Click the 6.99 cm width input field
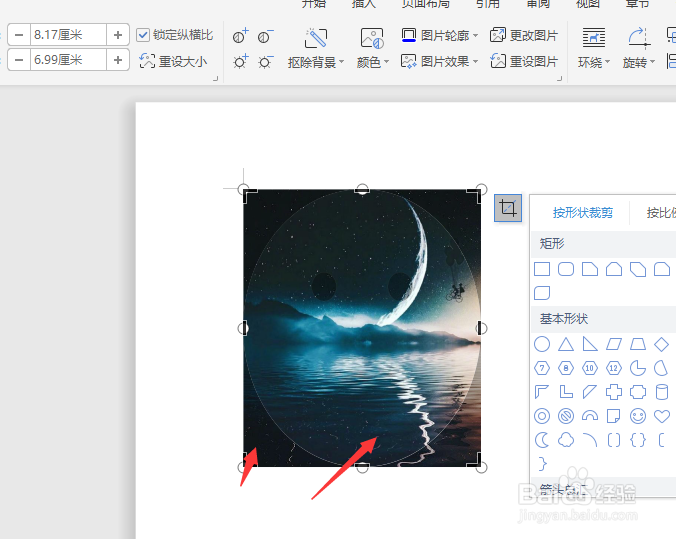676x539 pixels. [x=68, y=60]
